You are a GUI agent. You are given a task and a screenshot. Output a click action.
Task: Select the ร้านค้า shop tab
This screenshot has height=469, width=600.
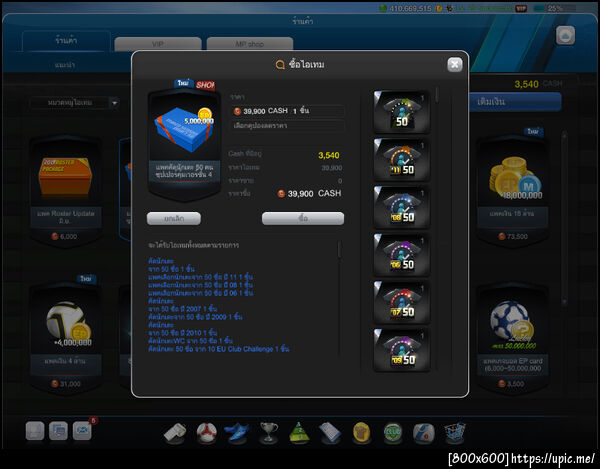point(66,41)
